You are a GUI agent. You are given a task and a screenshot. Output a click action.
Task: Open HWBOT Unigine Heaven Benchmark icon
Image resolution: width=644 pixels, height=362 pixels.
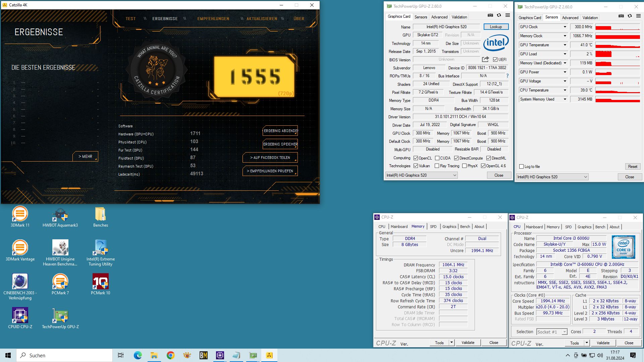[x=60, y=253]
